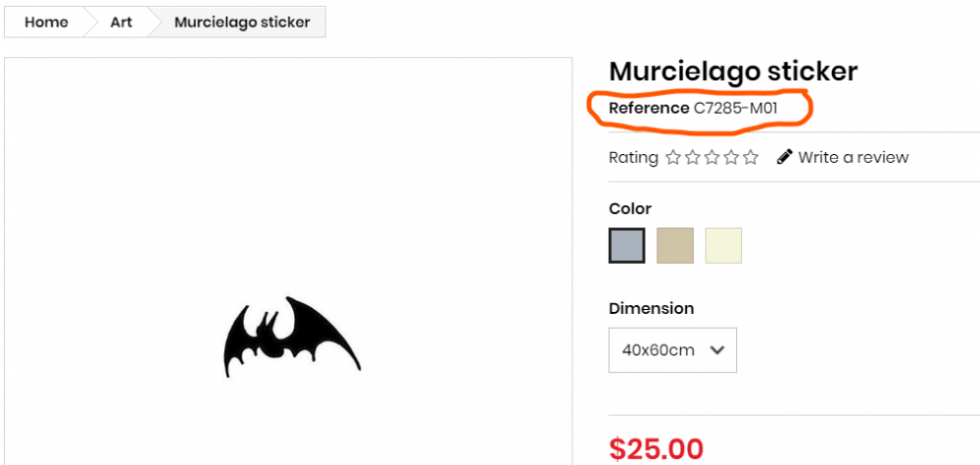
Task: Select the grey-blue color swatch
Action: point(627,245)
